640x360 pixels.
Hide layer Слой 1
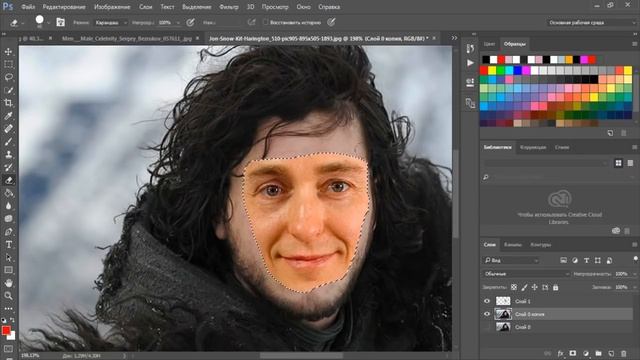tap(487, 301)
